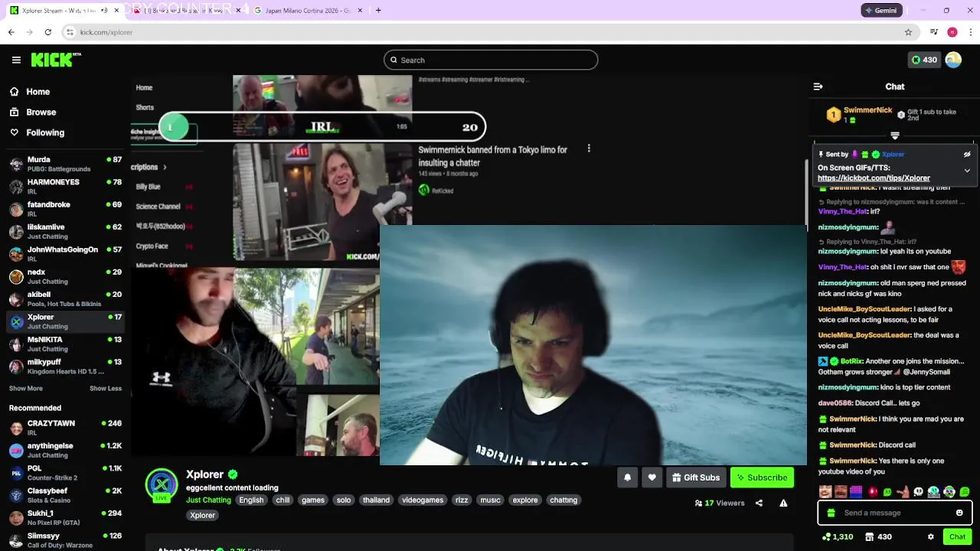Image resolution: width=980 pixels, height=551 pixels.
Task: Send message with green Chat button
Action: (957, 537)
